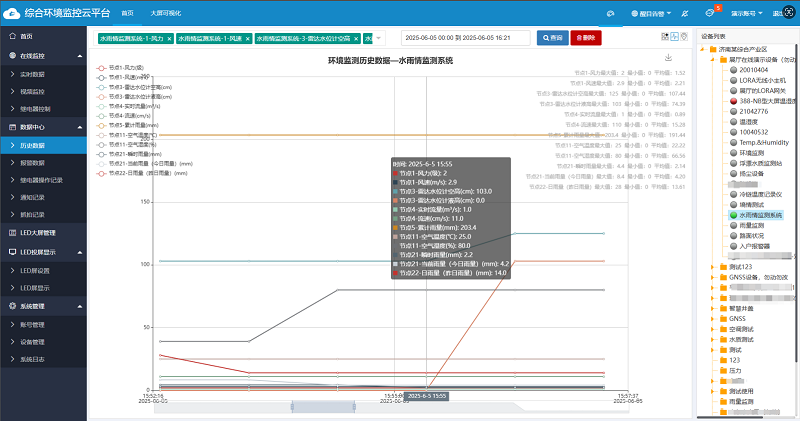Viewport: 800px width, 421px height.
Task: Open the dashboard gauge icon in header
Action: tap(611, 14)
